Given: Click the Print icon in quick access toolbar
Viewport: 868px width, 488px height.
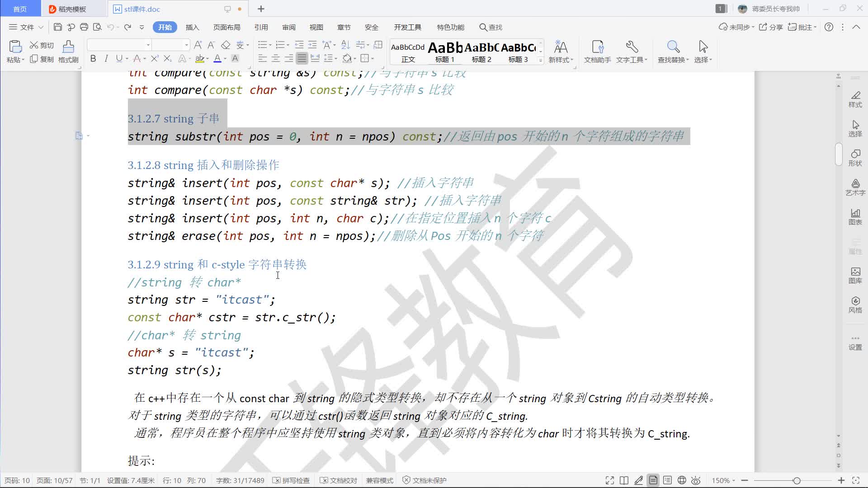Looking at the screenshot, I should (x=84, y=27).
